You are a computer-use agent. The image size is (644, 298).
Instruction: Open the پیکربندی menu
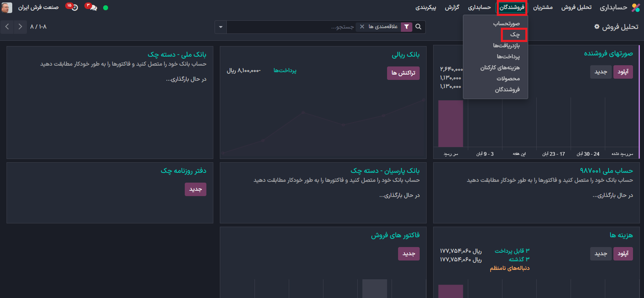(425, 7)
